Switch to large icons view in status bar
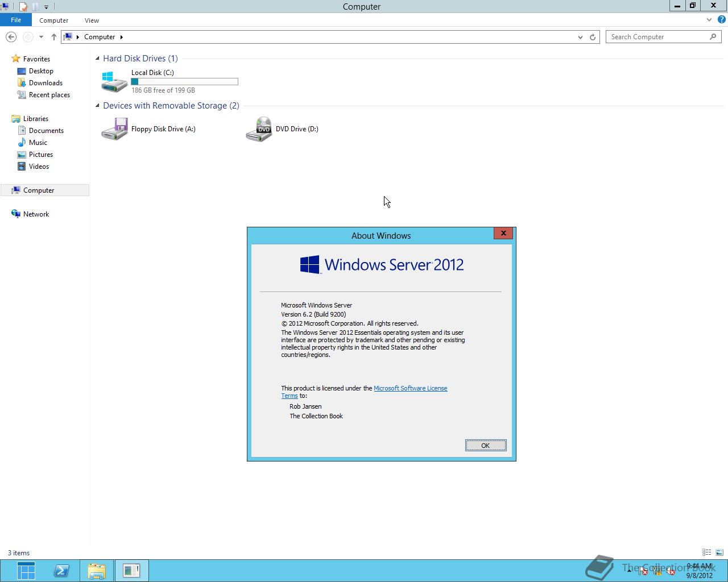The width and height of the screenshot is (728, 582). click(719, 552)
